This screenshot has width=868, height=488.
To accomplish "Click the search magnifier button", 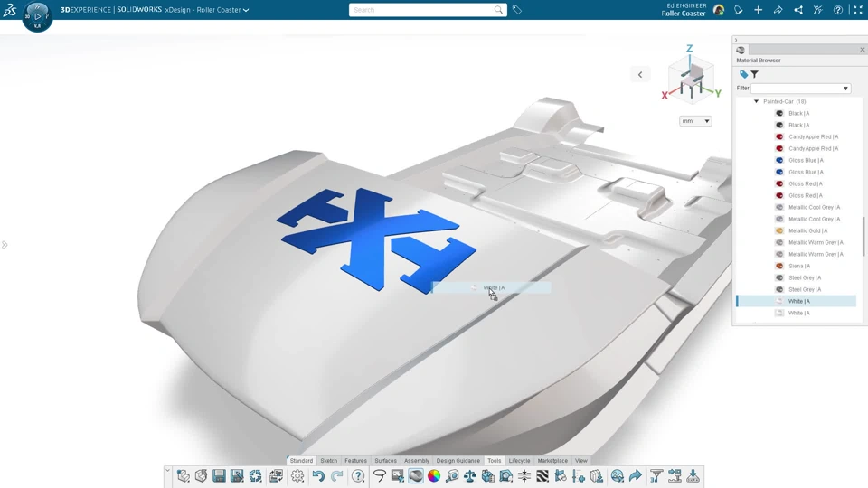I will tap(498, 10).
